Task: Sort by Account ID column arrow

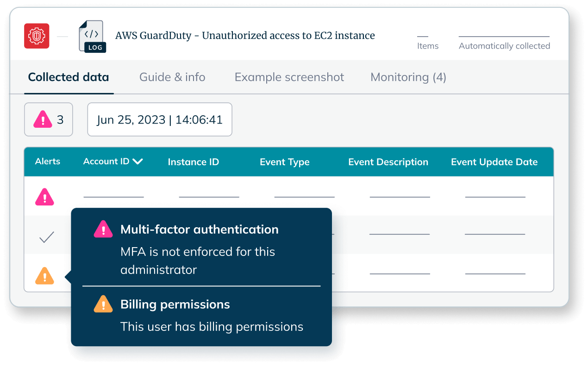Action: tap(138, 162)
